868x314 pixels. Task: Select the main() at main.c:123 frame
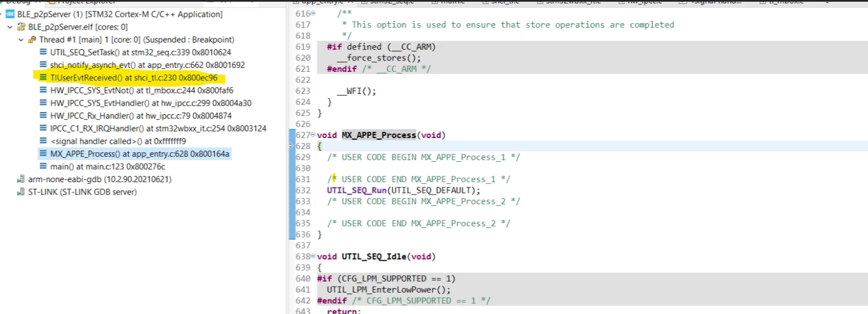[x=102, y=166]
